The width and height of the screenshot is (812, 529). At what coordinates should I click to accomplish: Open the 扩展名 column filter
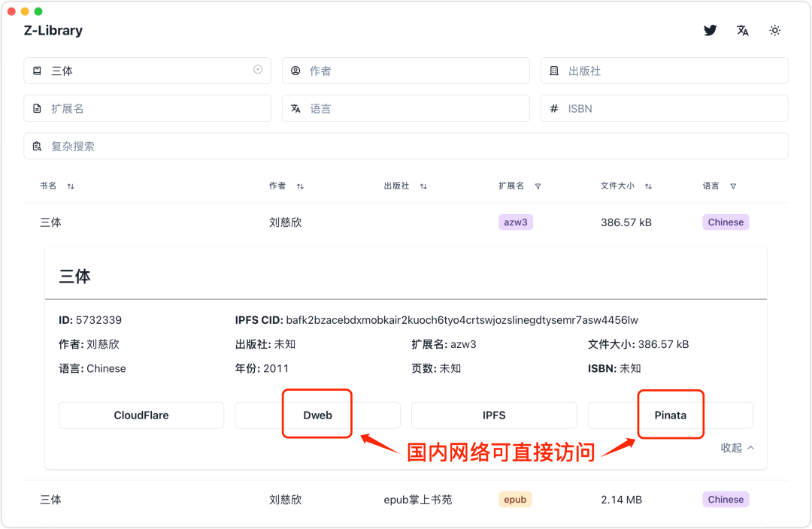538,186
